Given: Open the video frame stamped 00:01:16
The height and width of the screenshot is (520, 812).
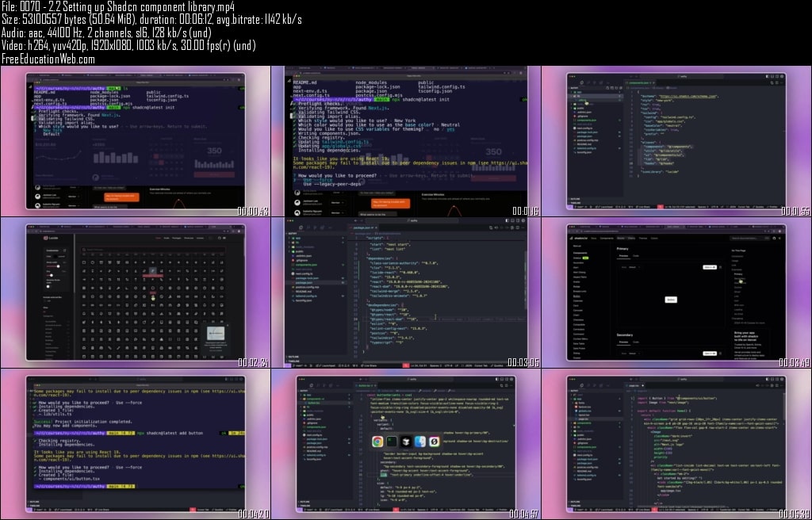Looking at the screenshot, I should click(x=406, y=141).
